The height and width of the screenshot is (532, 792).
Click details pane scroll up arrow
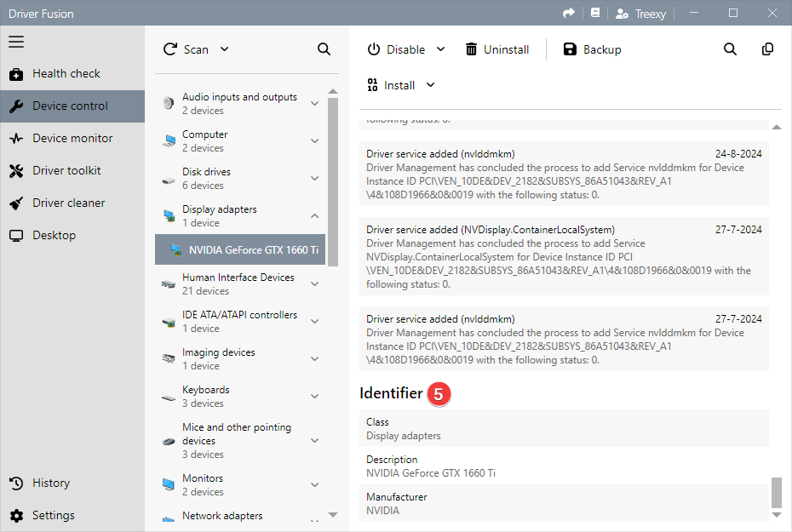coord(777,127)
